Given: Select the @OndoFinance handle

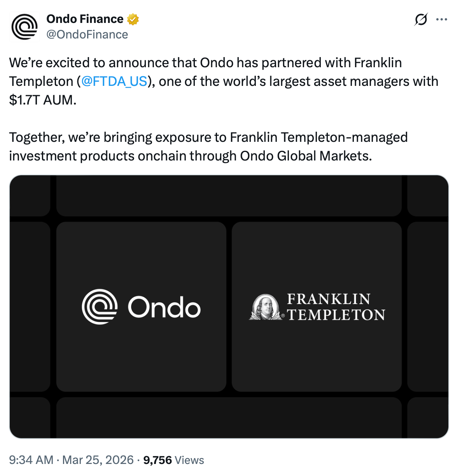Looking at the screenshot, I should (x=87, y=35).
